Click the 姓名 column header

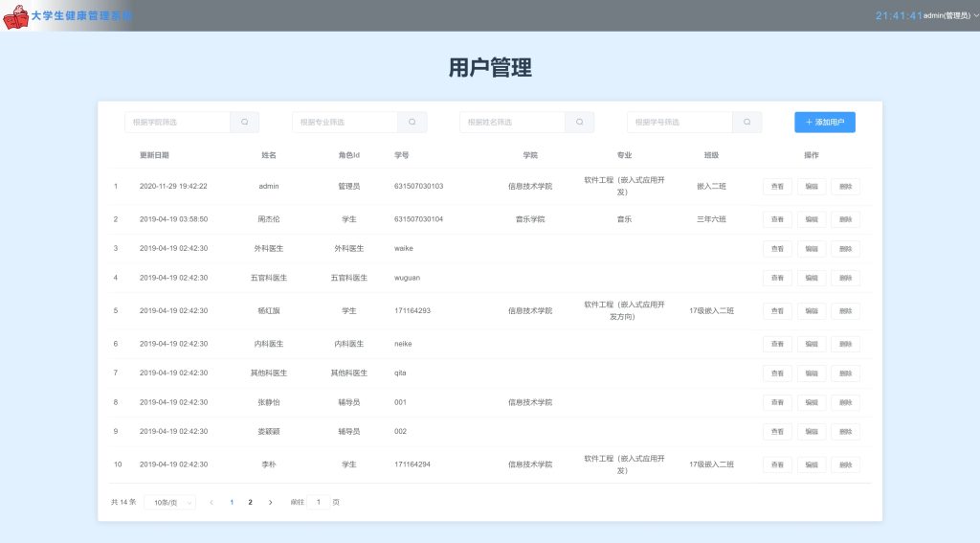click(x=269, y=155)
